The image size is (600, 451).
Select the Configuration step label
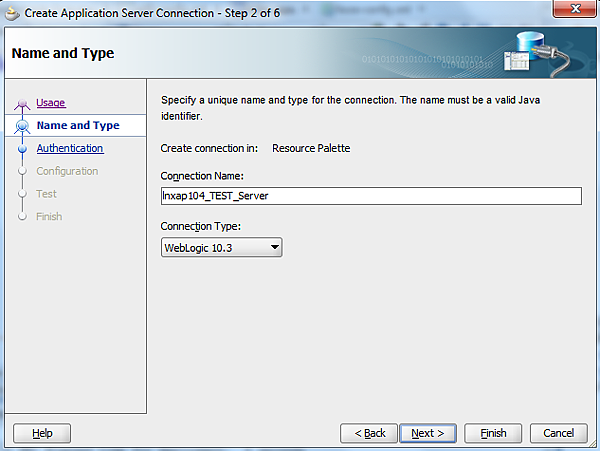coord(67,171)
